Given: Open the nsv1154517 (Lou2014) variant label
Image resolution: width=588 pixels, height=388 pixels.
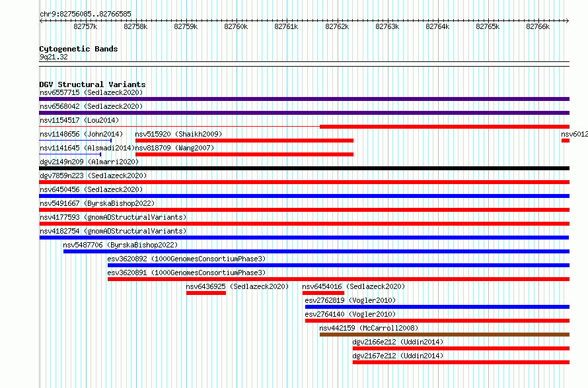Looking at the screenshot, I should pos(79,120).
